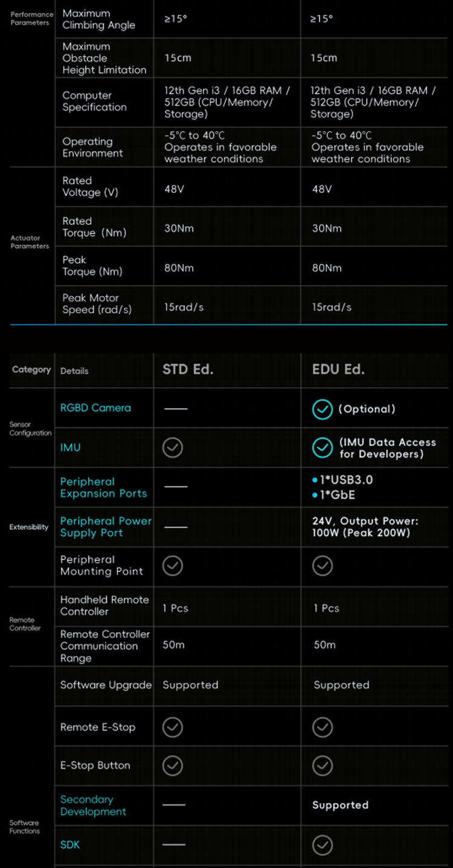Click the Peripheral Power Supply Port label
Image resolution: width=453 pixels, height=868 pixels.
(x=106, y=526)
